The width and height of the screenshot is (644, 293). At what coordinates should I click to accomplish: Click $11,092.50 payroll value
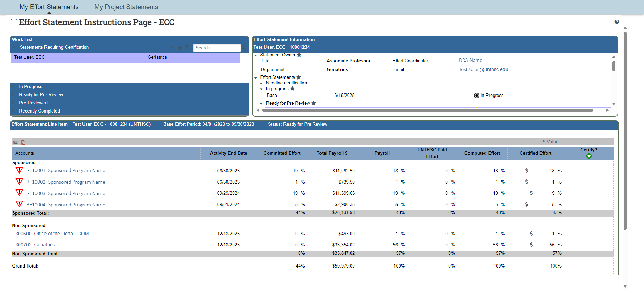344,171
